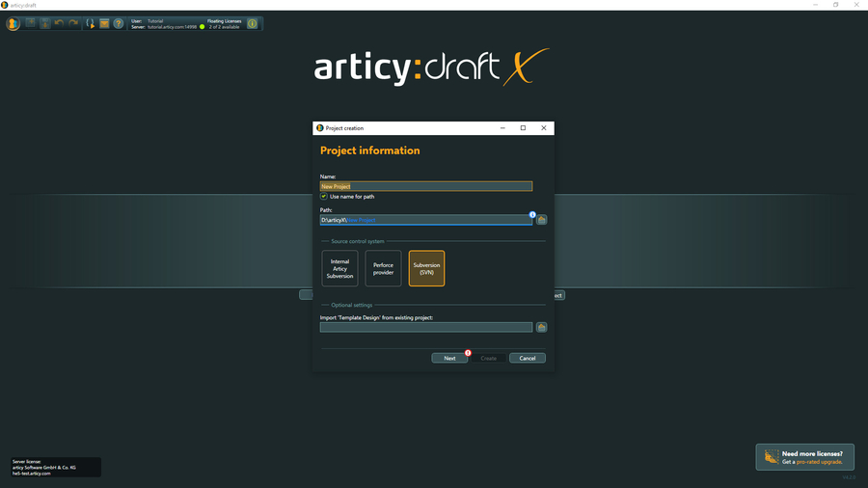Image resolution: width=868 pixels, height=488 pixels.
Task: Click the Next button
Action: 449,358
